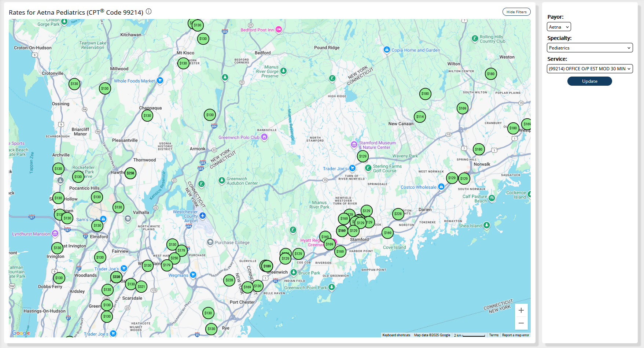Click the Rolling Hills Country Club pin
This screenshot has width=644, height=348.
coord(475,38)
